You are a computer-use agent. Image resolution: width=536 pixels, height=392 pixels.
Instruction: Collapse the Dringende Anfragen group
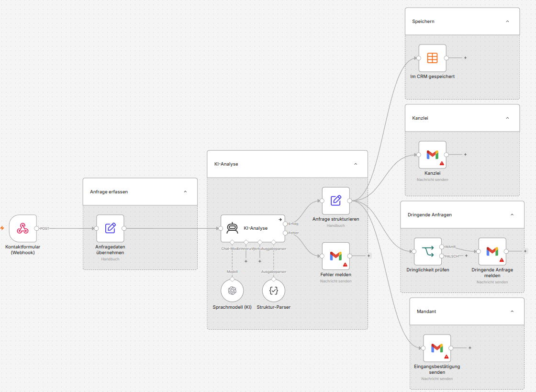(x=512, y=214)
